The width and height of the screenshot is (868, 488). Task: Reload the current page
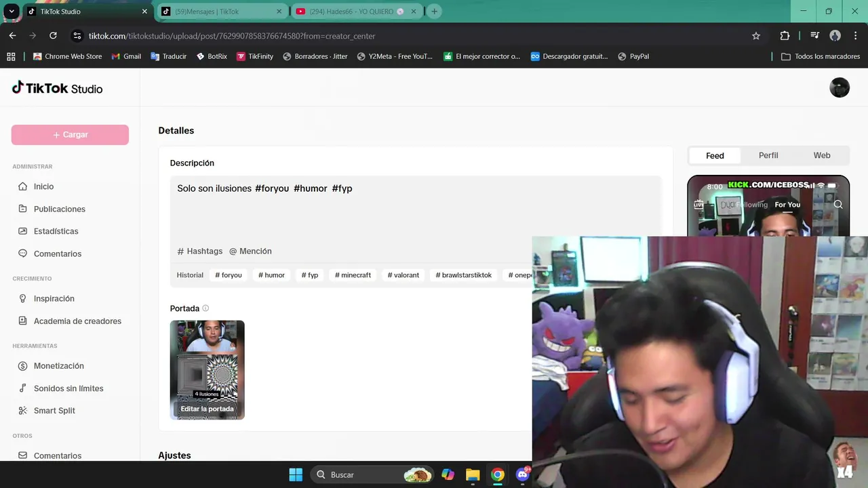pos(53,35)
